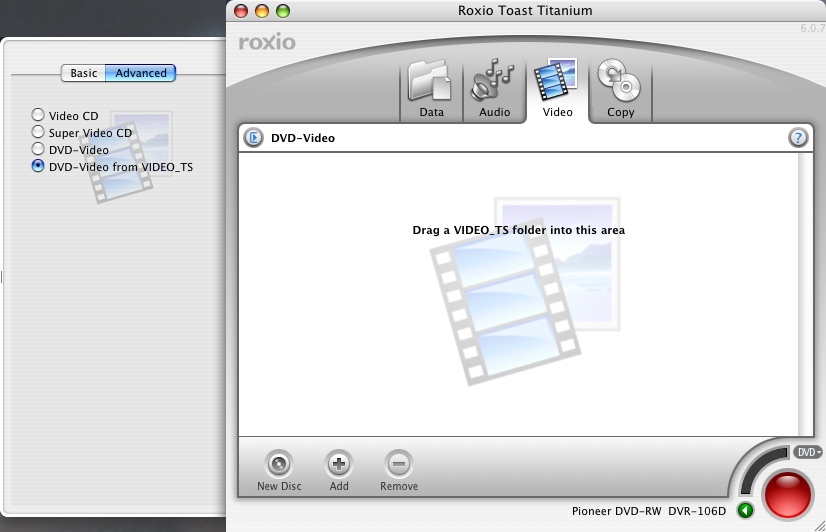Click the window resize grip corner

click(820, 525)
